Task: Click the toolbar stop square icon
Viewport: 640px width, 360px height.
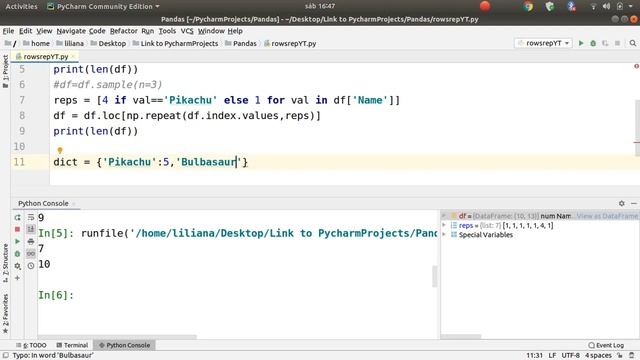Action: 617,43
